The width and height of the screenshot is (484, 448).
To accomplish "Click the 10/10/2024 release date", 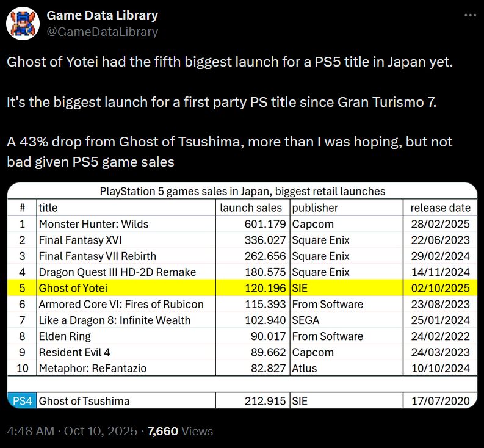I will point(441,368).
